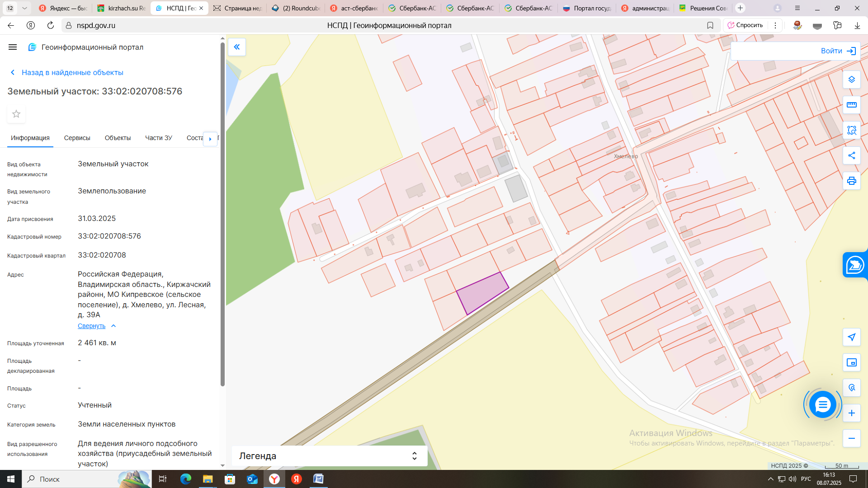This screenshot has height=488, width=868.
Task: Go back to found objects link
Action: tap(72, 72)
